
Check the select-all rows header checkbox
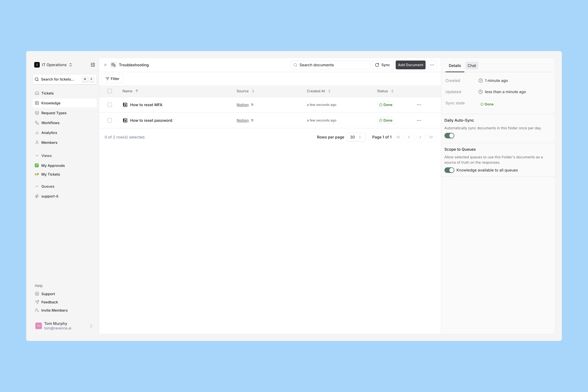pos(110,91)
